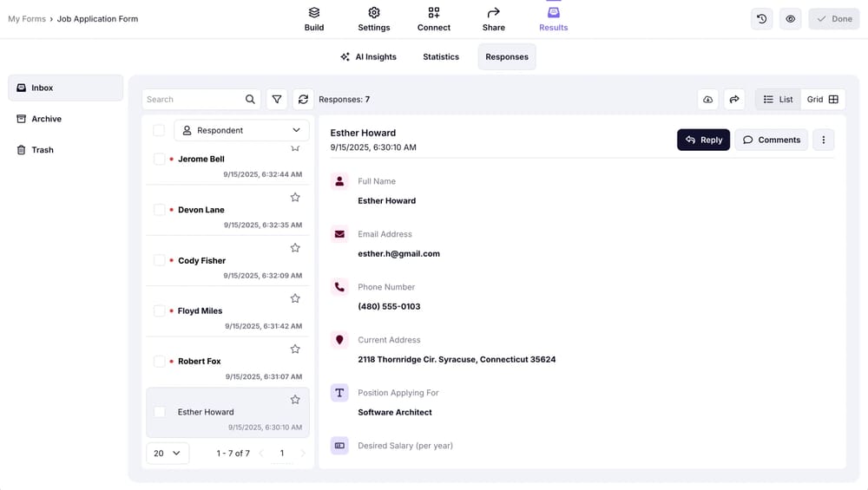The width and height of the screenshot is (868, 490).
Task: Click the share arrow icon in toolbar
Action: [734, 100]
